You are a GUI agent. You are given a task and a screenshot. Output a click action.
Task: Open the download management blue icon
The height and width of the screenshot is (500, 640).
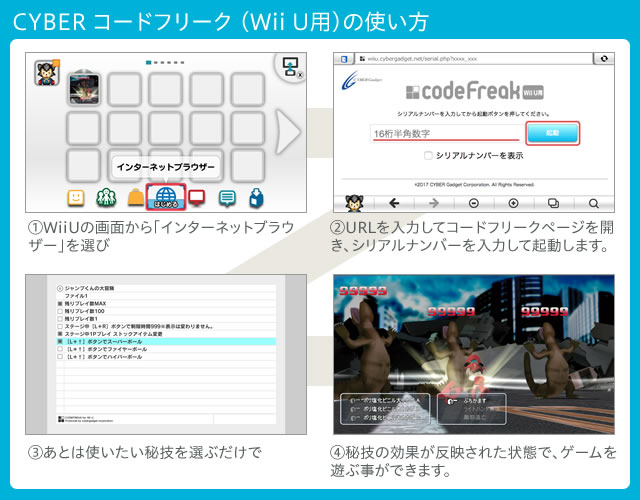click(256, 198)
